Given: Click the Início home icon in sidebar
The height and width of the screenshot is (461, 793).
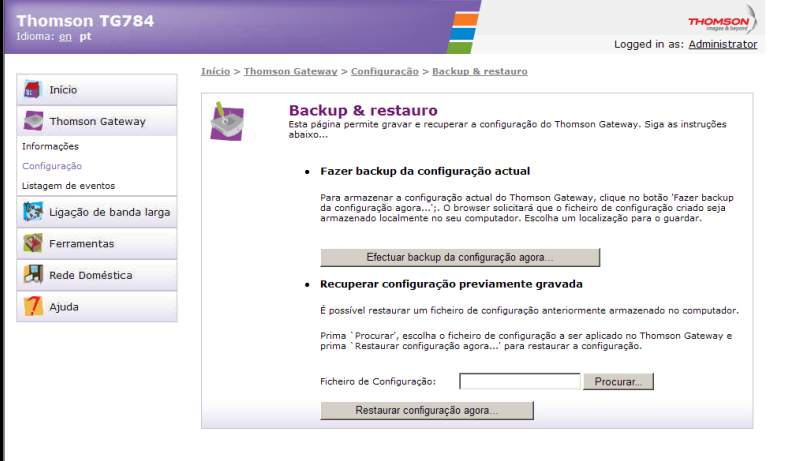Looking at the screenshot, I should coord(33,90).
